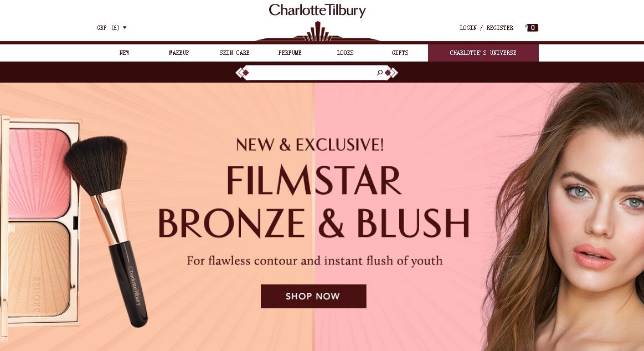644x351 pixels.
Task: Expand the GBP currency dropdown arrow
Action: pyautogui.click(x=125, y=28)
